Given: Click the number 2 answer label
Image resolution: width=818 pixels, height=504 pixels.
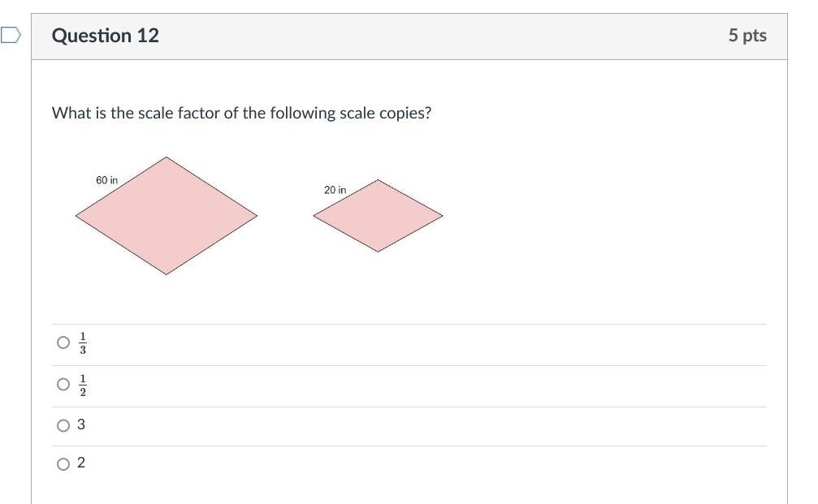Looking at the screenshot, I should [81, 463].
